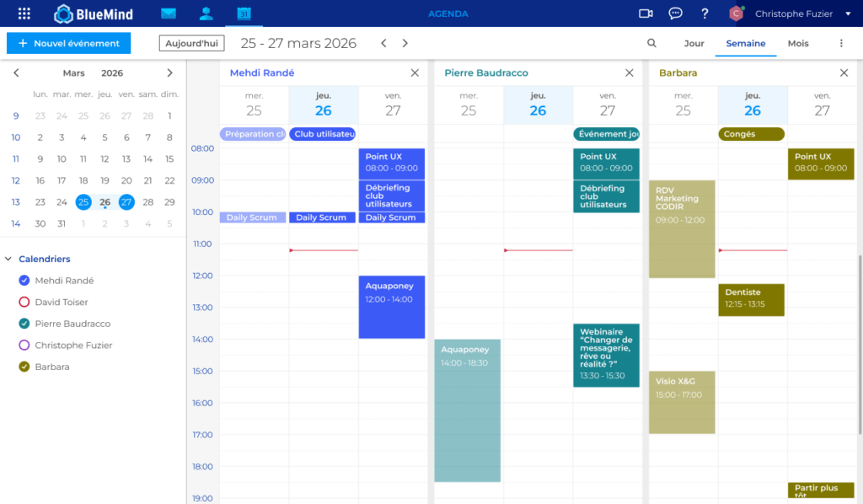The height and width of the screenshot is (504, 863).
Task: Open search with the magnifier icon
Action: (x=651, y=42)
